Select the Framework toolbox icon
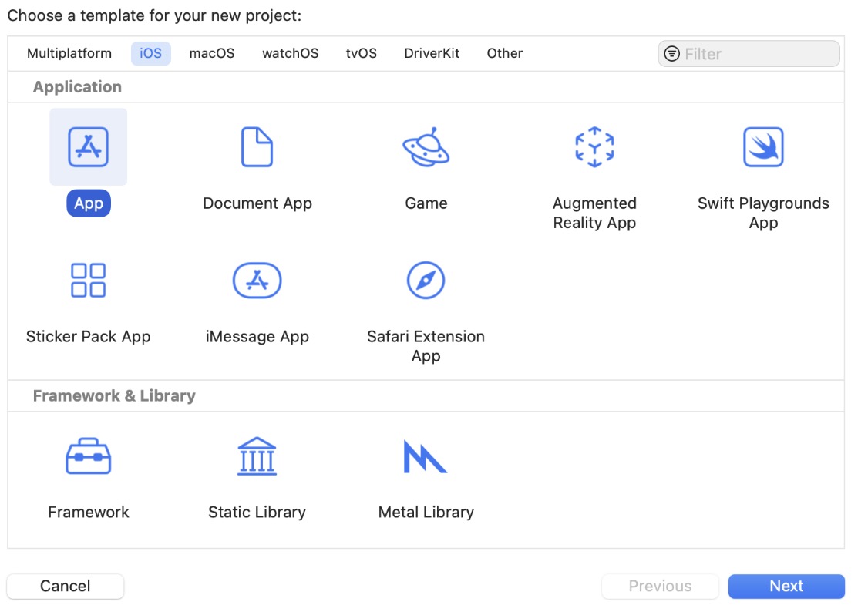 pyautogui.click(x=88, y=456)
